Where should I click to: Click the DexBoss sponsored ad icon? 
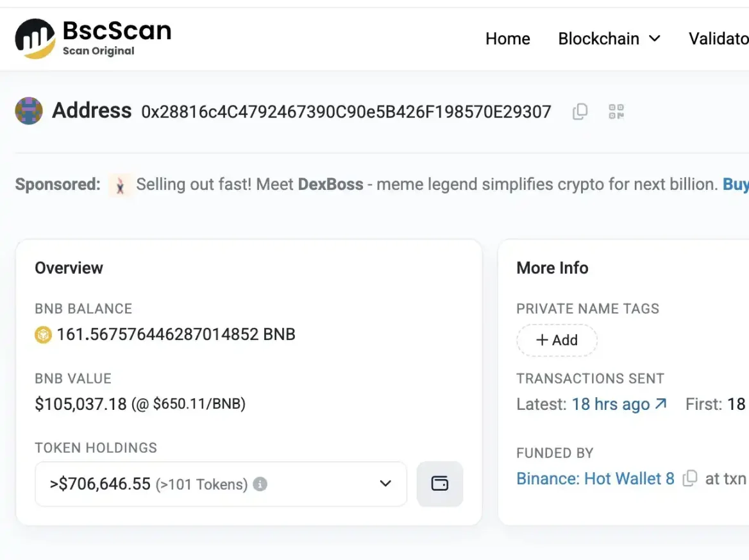[120, 184]
